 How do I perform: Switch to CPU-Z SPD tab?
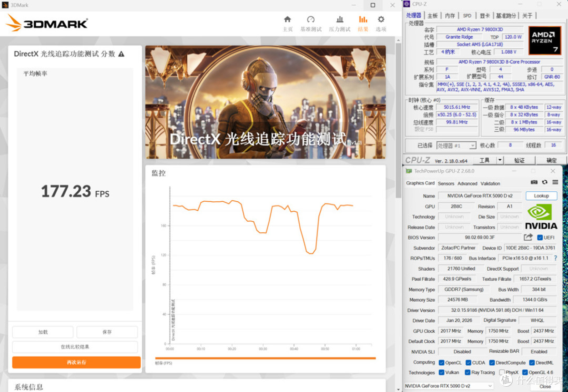(x=467, y=16)
